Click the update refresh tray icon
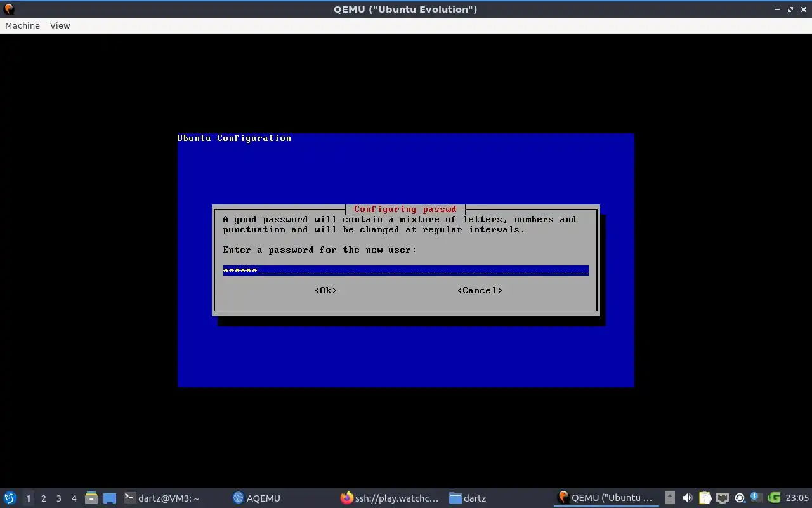 (739, 498)
